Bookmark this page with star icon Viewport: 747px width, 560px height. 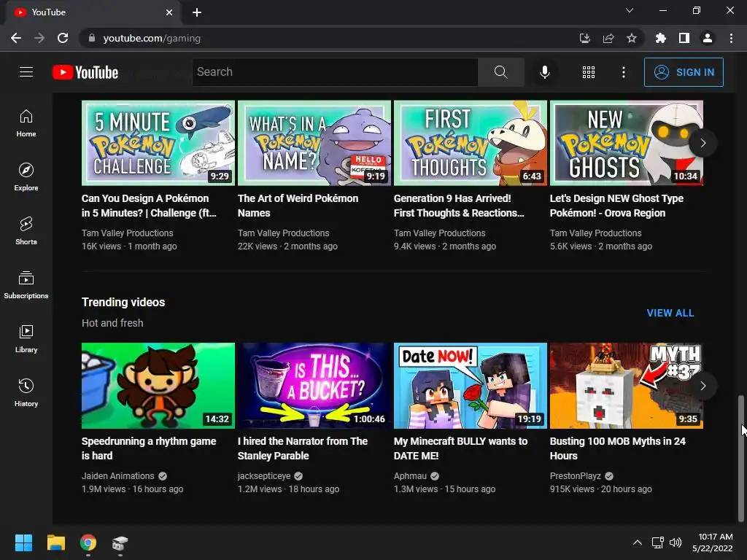pos(631,38)
